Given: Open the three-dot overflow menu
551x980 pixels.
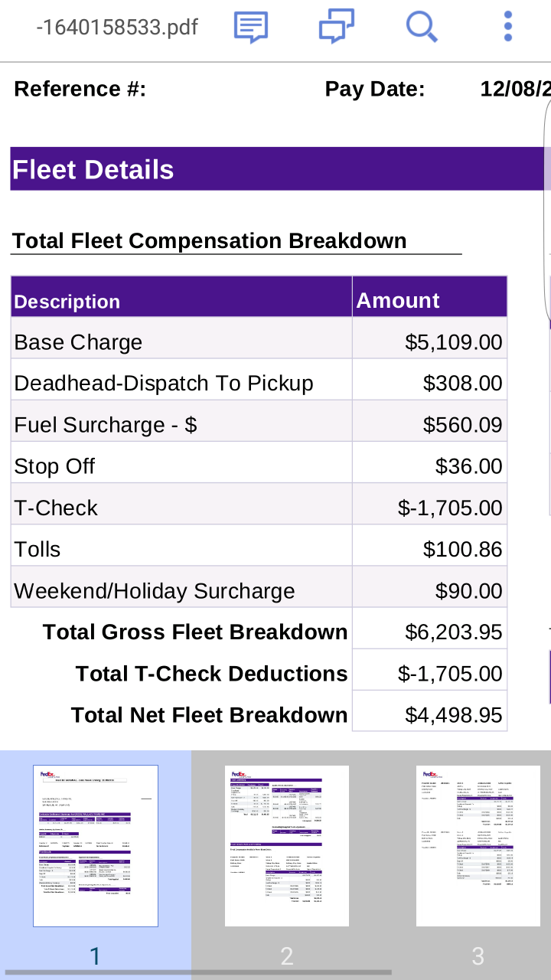Looking at the screenshot, I should 507,28.
